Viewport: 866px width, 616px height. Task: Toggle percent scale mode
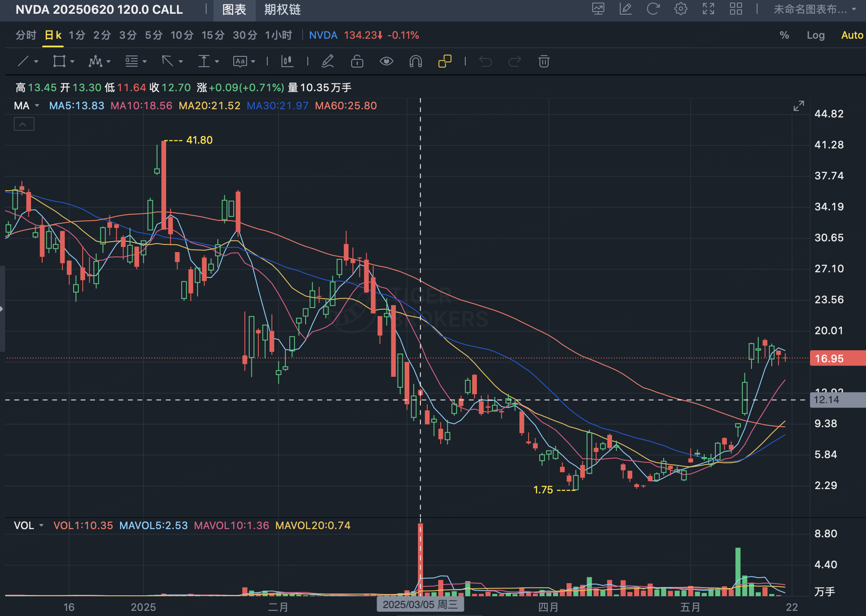(784, 35)
